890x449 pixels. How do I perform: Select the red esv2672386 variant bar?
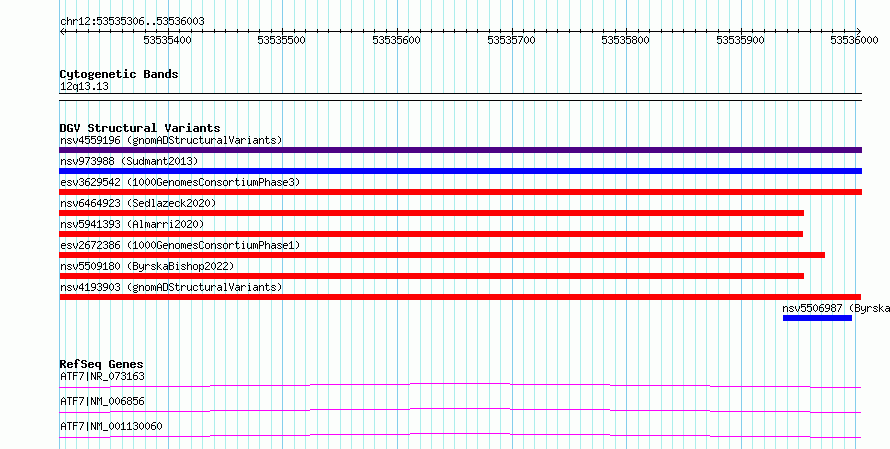(x=442, y=255)
